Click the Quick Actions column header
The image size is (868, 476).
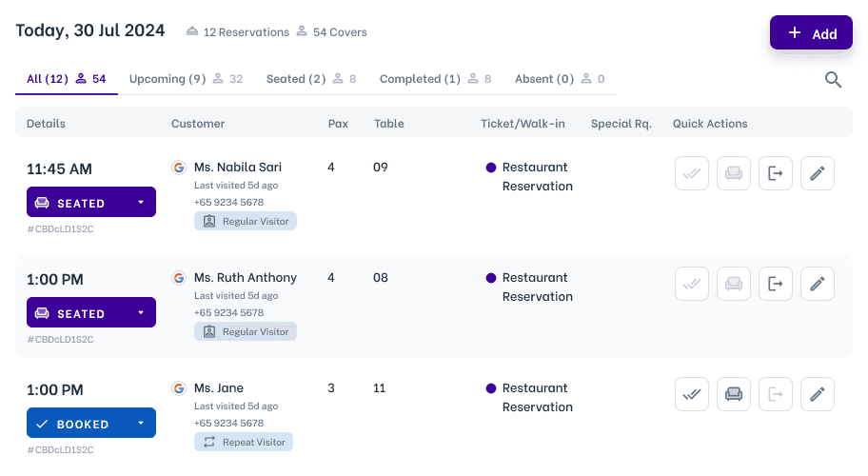click(x=710, y=124)
